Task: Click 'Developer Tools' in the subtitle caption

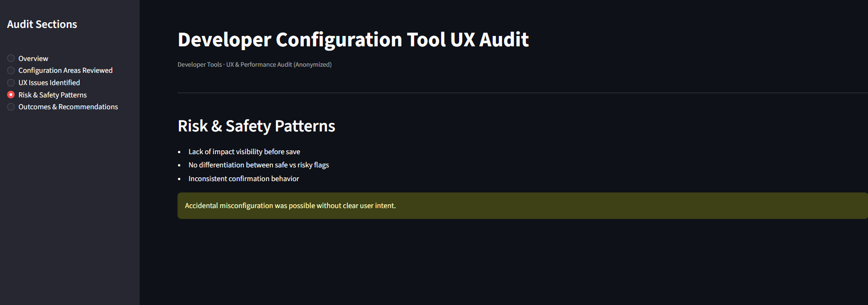Action: [x=200, y=65]
